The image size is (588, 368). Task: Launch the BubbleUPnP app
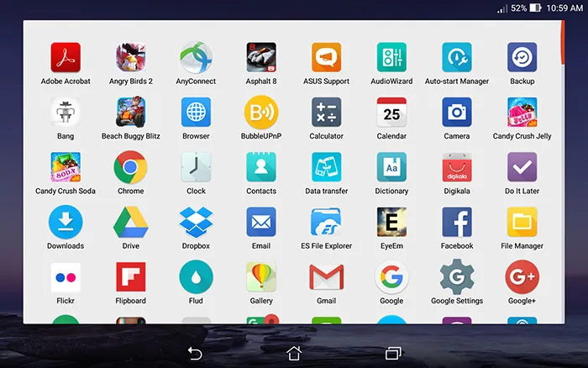click(x=261, y=113)
